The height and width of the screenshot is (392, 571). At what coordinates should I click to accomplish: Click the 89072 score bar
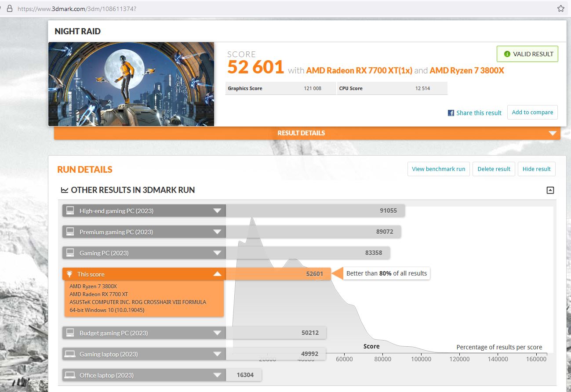pyautogui.click(x=313, y=232)
